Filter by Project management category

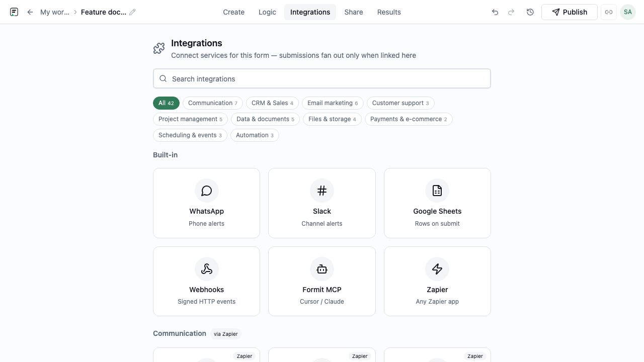pyautogui.click(x=190, y=119)
